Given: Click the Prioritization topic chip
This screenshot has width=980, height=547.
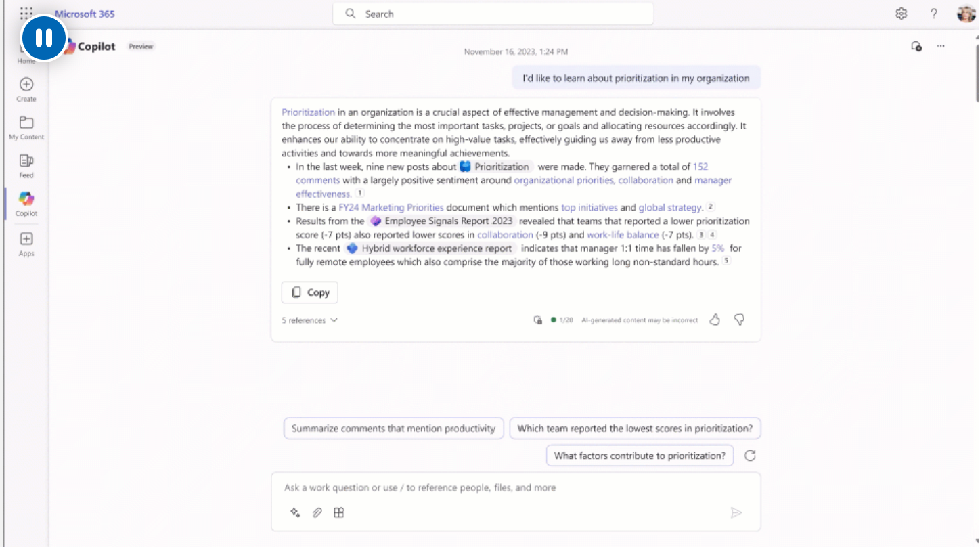Looking at the screenshot, I should 497,167.
